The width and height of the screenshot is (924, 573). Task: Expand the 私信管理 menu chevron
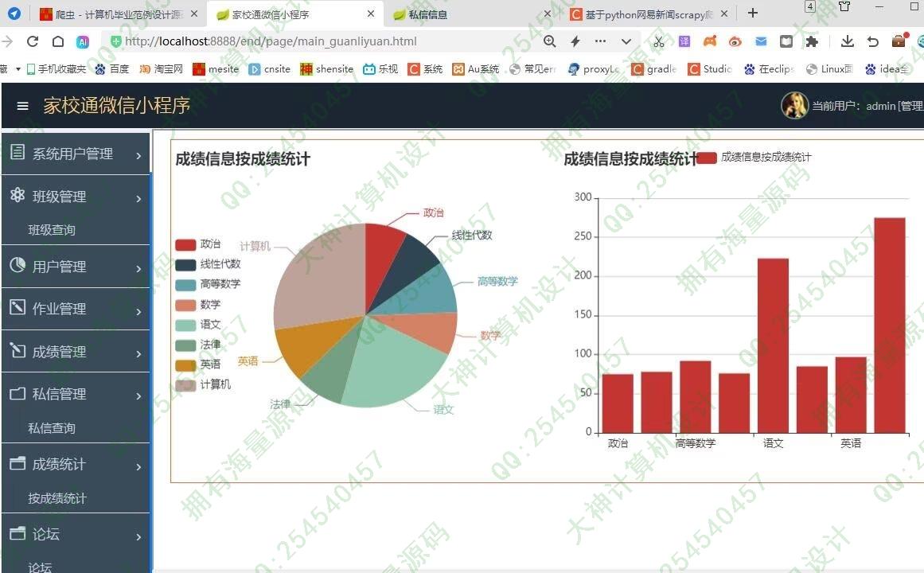coord(138,396)
